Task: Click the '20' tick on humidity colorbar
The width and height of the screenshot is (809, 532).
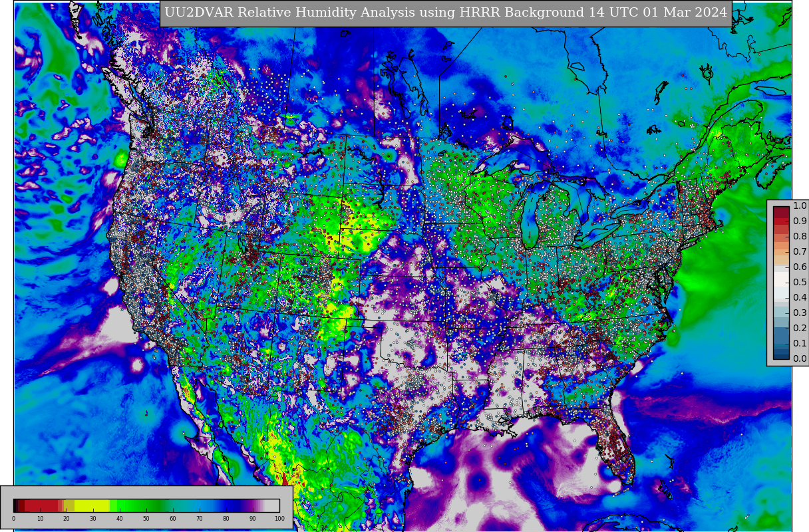Action: pos(67,519)
